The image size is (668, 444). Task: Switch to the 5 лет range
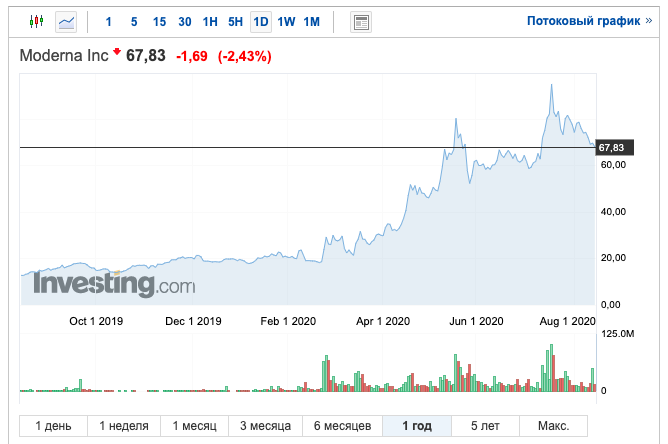point(485,426)
